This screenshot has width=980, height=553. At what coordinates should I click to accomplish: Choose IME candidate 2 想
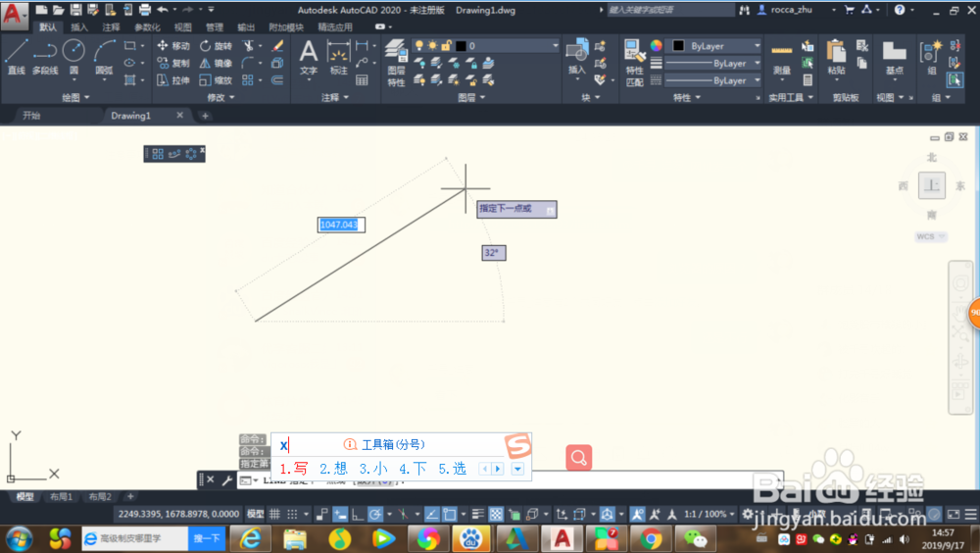pos(334,469)
